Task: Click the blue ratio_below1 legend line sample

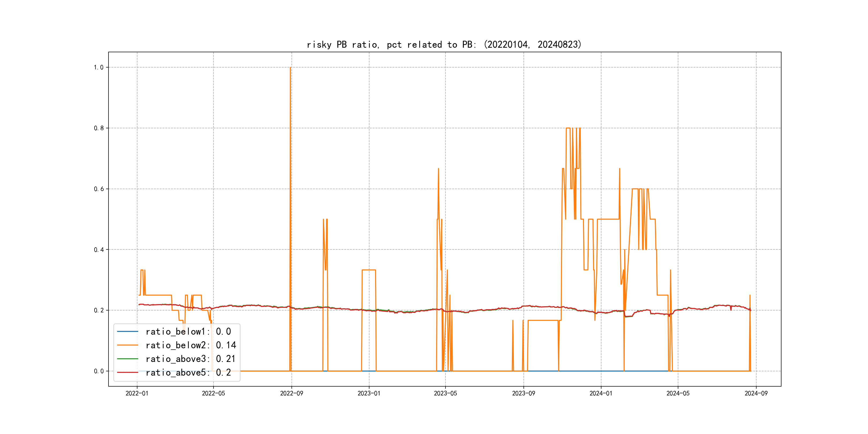Action: point(127,332)
